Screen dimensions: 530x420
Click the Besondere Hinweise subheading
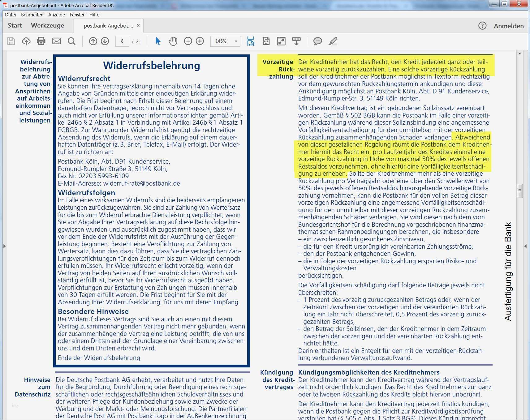[x=93, y=311]
